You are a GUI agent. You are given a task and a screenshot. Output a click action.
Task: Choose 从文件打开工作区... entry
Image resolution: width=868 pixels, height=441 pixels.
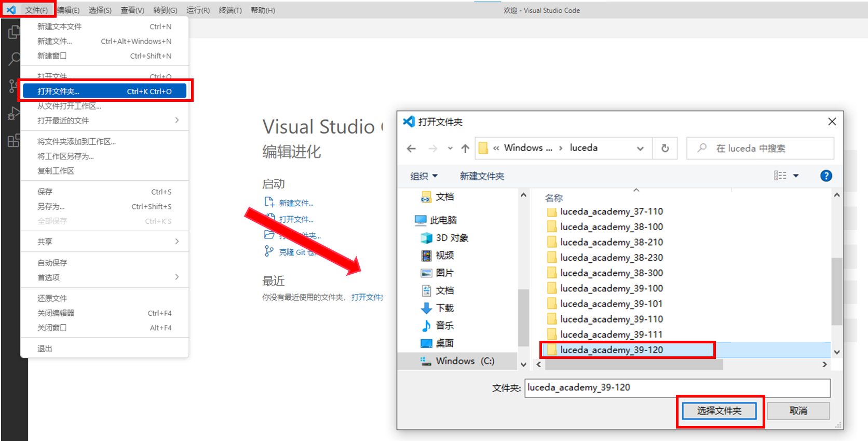104,106
